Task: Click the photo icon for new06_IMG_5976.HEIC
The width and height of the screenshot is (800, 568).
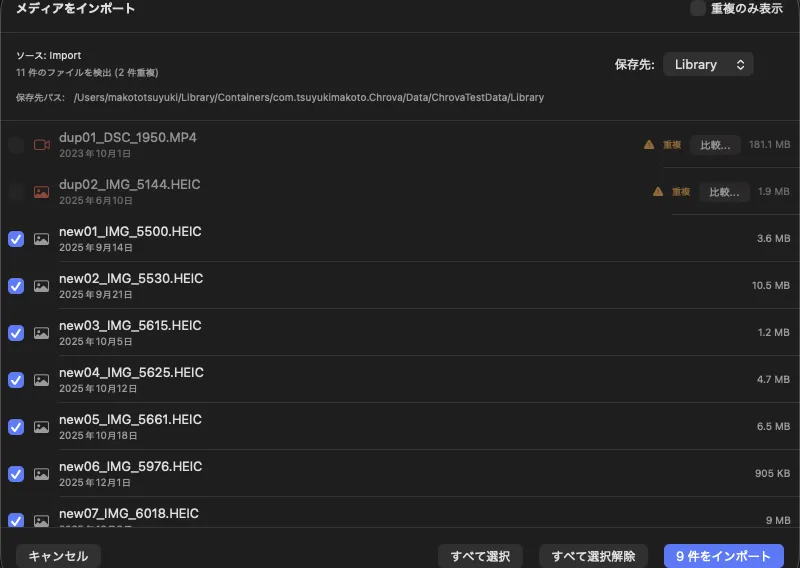Action: pyautogui.click(x=41, y=474)
